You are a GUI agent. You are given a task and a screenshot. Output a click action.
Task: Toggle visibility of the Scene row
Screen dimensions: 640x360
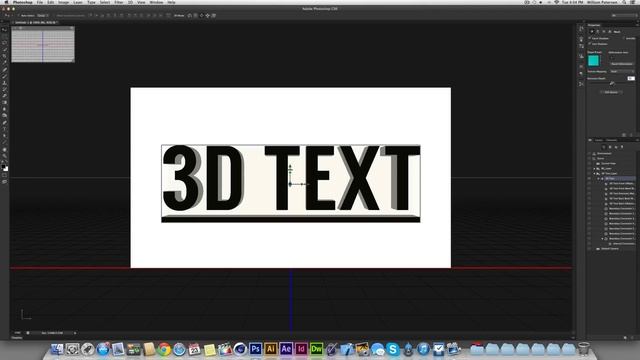click(589, 158)
